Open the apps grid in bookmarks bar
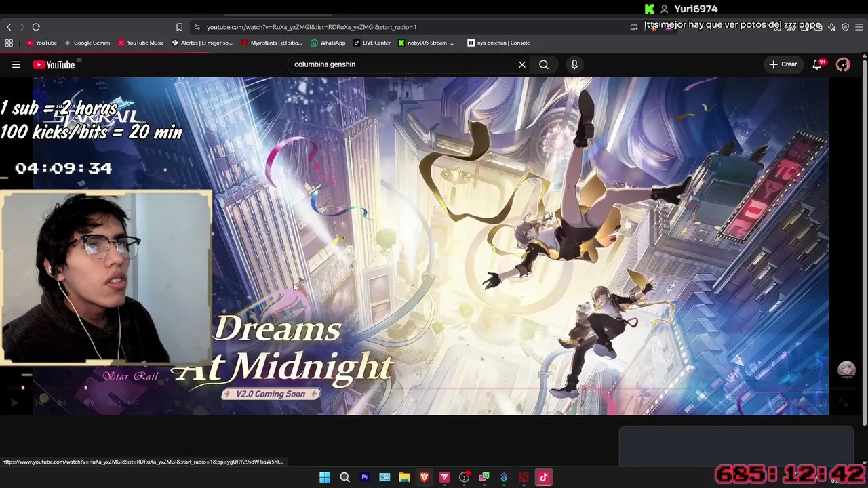 click(9, 43)
